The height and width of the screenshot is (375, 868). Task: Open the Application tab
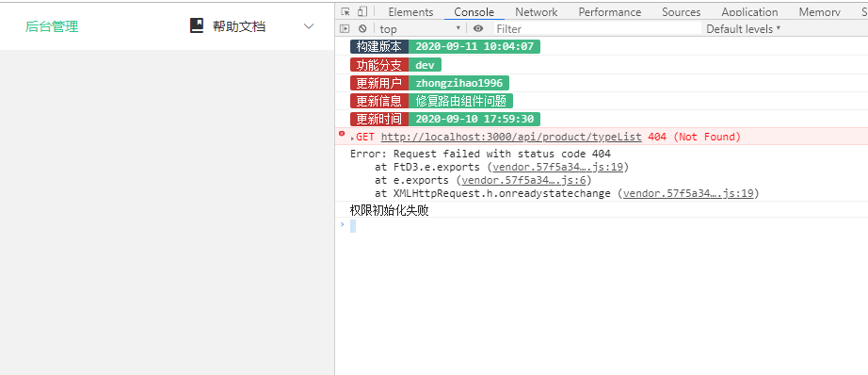point(749,11)
